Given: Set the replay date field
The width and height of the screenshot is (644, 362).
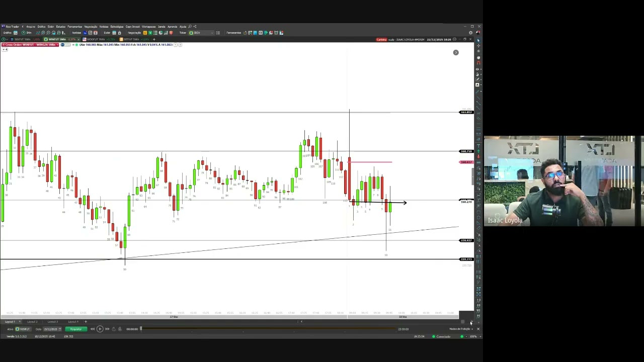Looking at the screenshot, I should coord(52,329).
